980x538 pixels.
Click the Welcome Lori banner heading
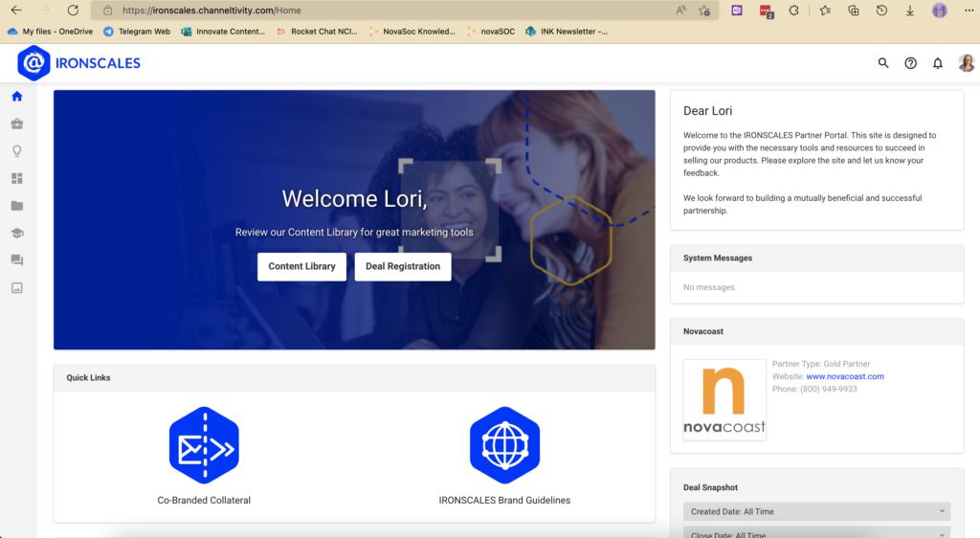tap(354, 199)
